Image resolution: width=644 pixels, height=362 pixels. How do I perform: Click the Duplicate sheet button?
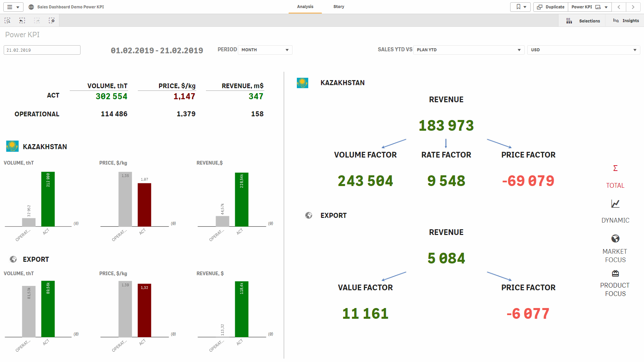pyautogui.click(x=551, y=7)
